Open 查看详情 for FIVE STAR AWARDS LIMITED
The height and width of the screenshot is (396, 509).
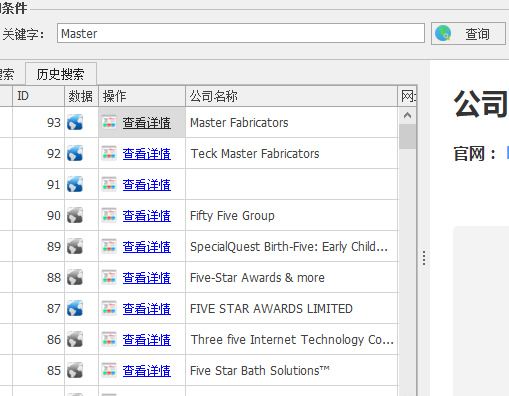(x=147, y=309)
